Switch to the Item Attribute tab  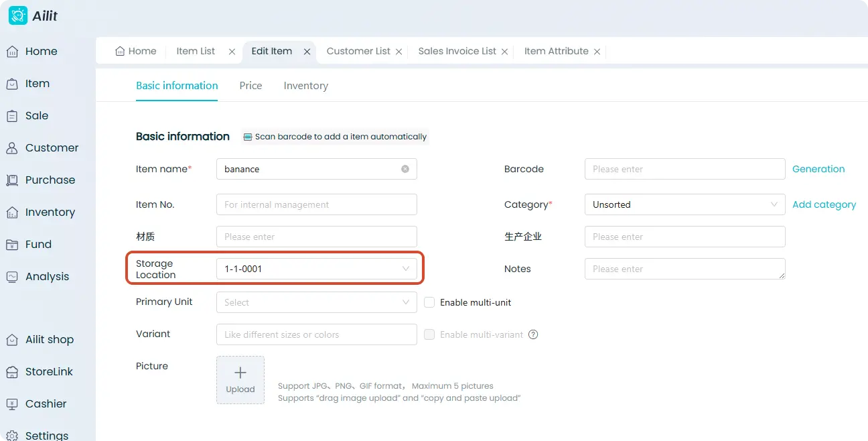(557, 51)
